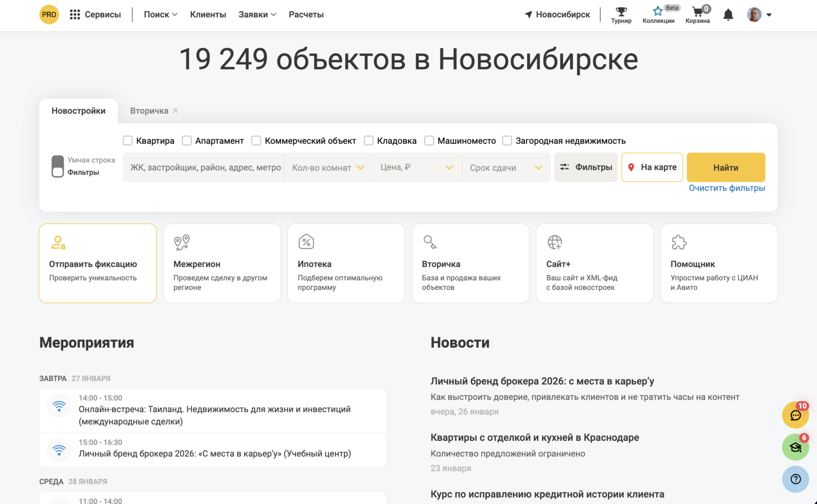
Task: Open the Корзина cart icon
Action: click(697, 11)
